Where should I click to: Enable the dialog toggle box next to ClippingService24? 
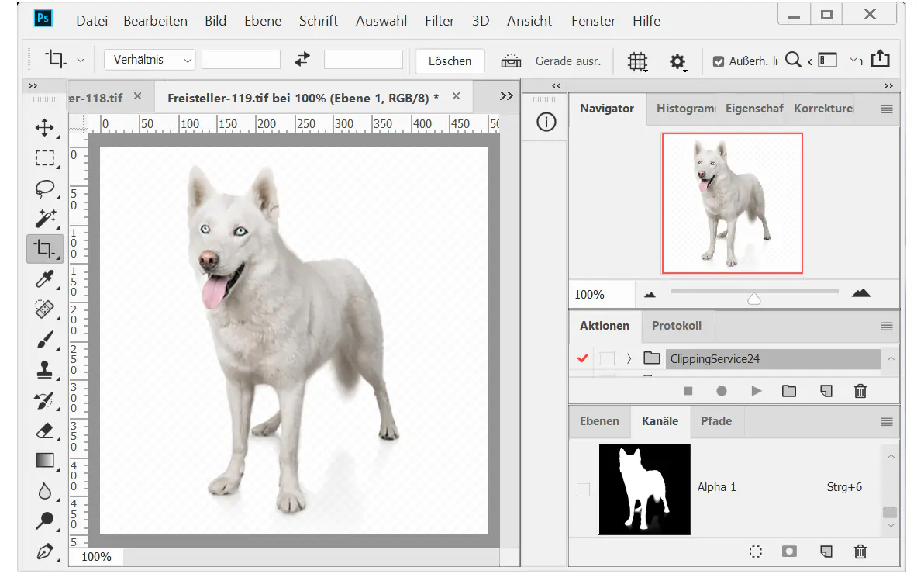(608, 358)
